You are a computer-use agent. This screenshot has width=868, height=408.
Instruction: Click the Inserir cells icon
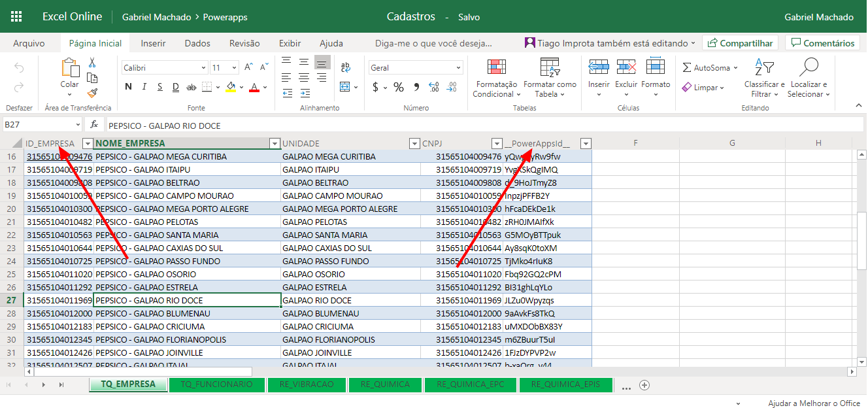click(599, 67)
